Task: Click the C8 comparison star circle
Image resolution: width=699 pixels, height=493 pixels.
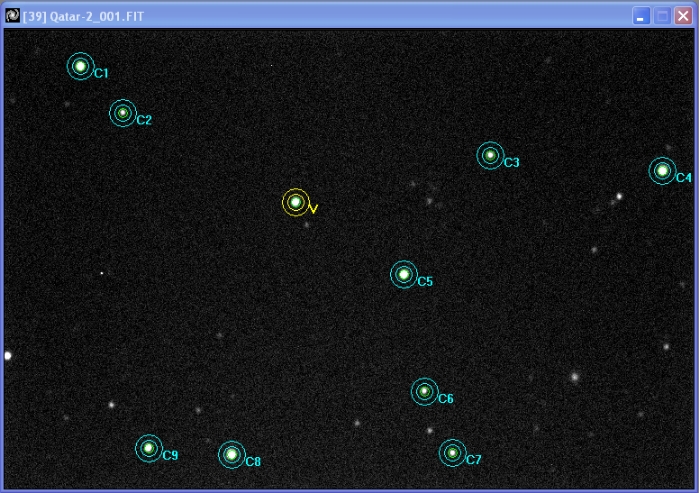Action: pos(231,455)
